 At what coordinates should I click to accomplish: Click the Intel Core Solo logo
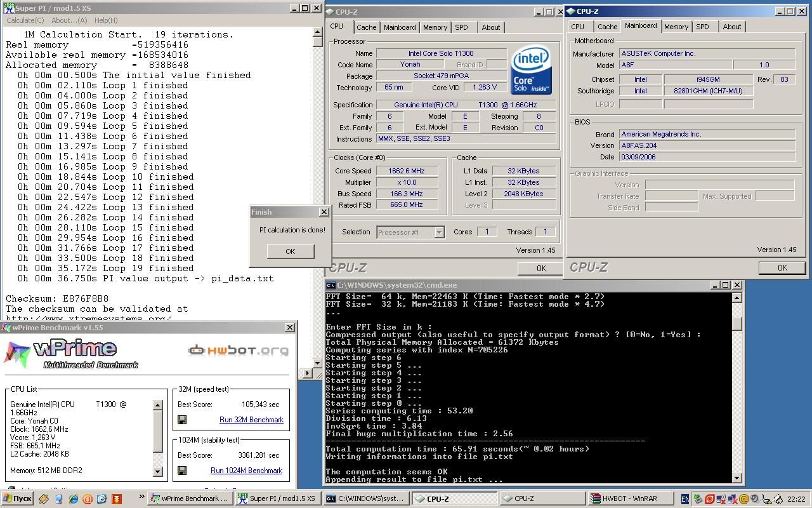531,70
